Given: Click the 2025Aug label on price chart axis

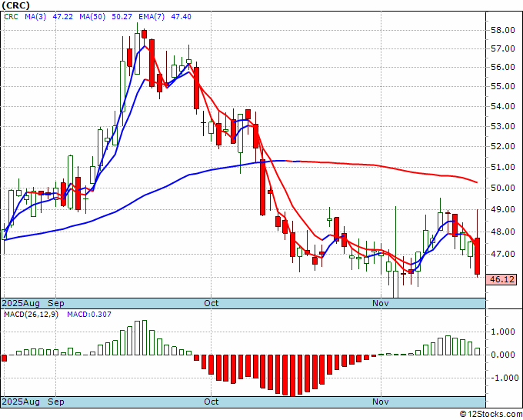Looking at the screenshot, I should pos(21,304).
